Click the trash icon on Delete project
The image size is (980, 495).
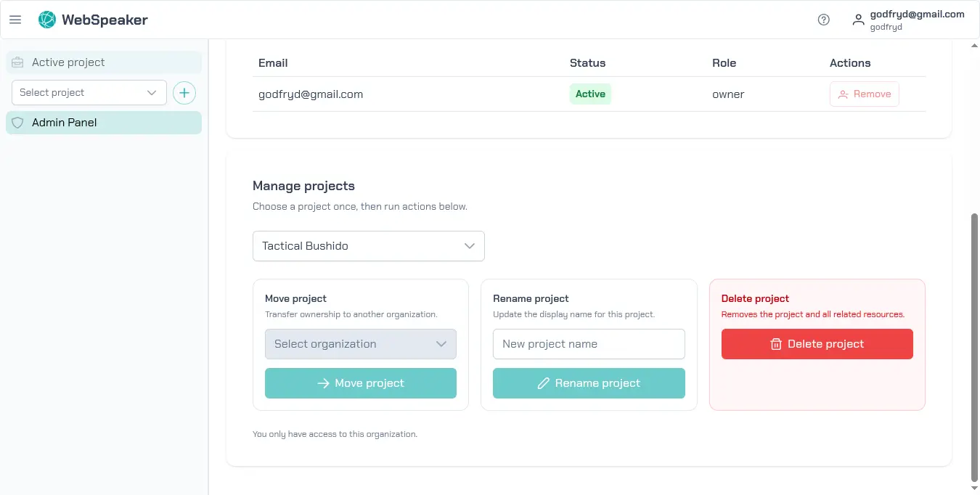(776, 344)
